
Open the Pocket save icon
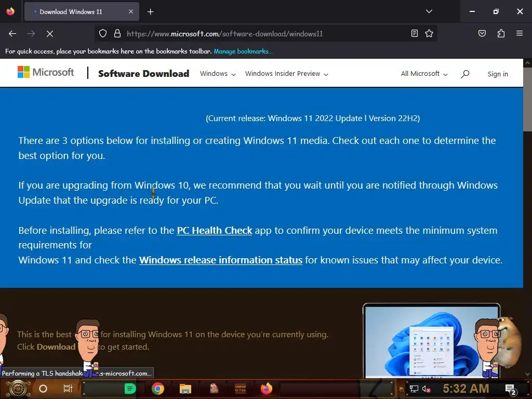(x=482, y=33)
